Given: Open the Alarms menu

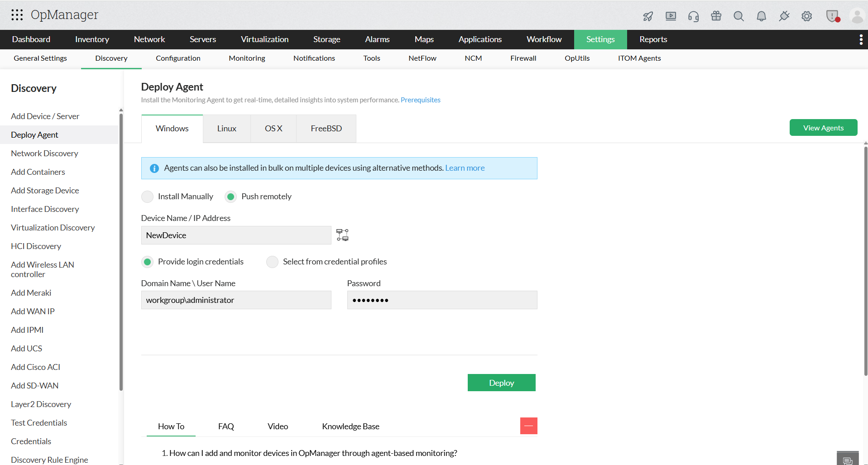Looking at the screenshot, I should pyautogui.click(x=377, y=39).
